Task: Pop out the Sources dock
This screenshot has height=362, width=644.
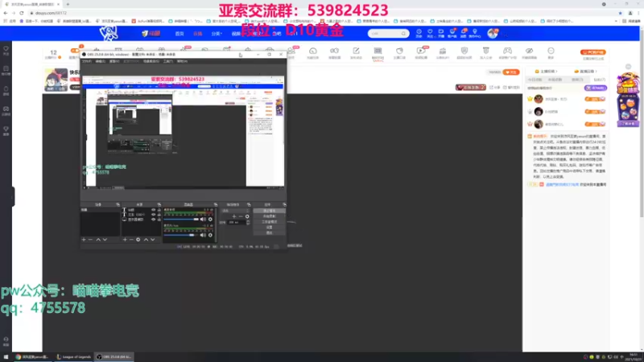Action: pyautogui.click(x=159, y=204)
